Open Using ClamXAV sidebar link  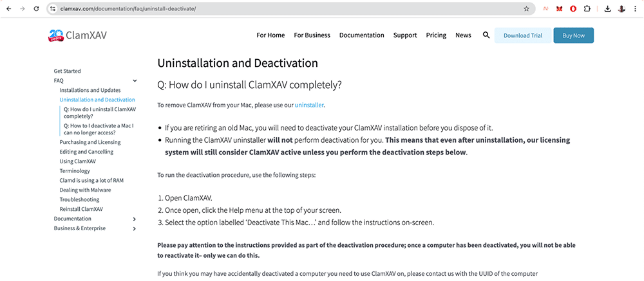pyautogui.click(x=78, y=161)
